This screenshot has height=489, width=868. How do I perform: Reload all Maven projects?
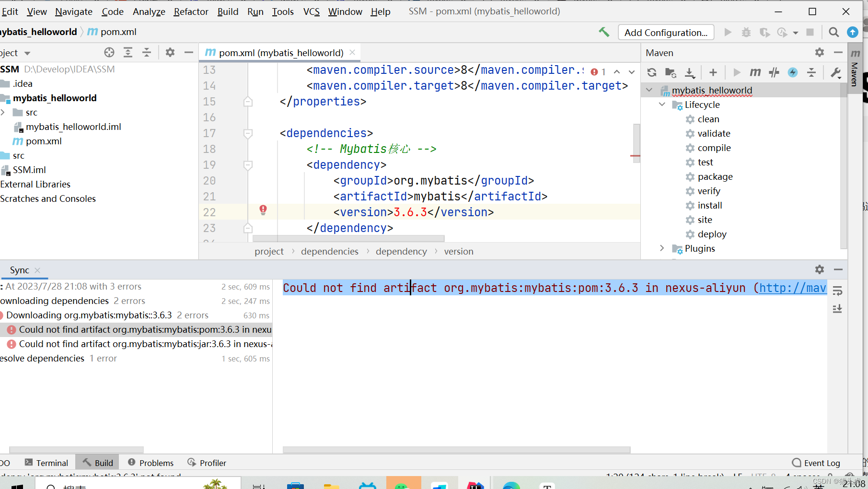click(x=652, y=72)
